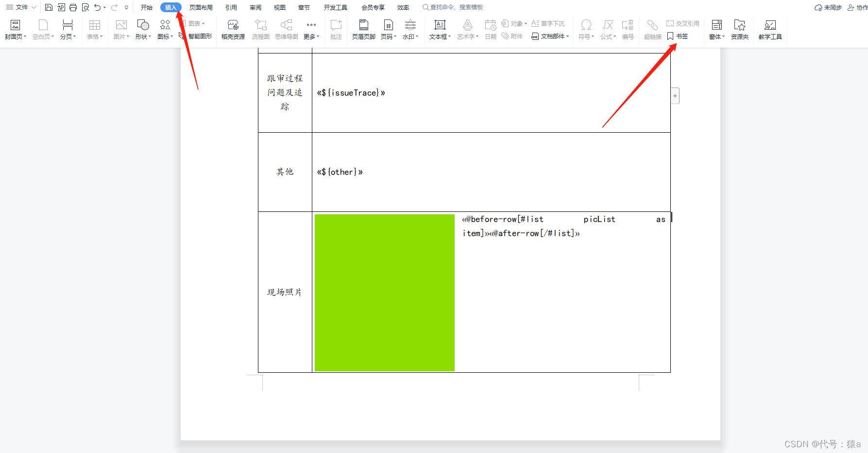The image size is (868, 453).
Task: Expand the quick access toolbar customize arrow
Action: coord(127,7)
